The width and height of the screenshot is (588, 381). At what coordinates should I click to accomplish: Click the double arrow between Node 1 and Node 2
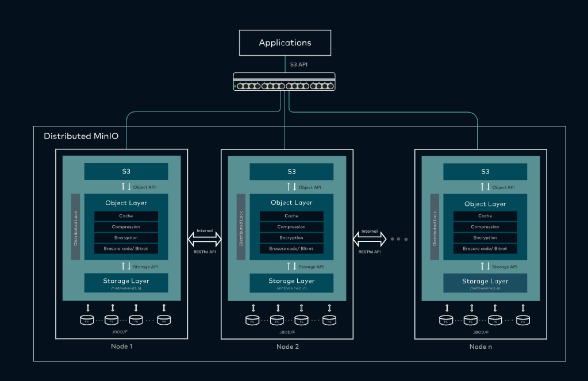pos(205,239)
